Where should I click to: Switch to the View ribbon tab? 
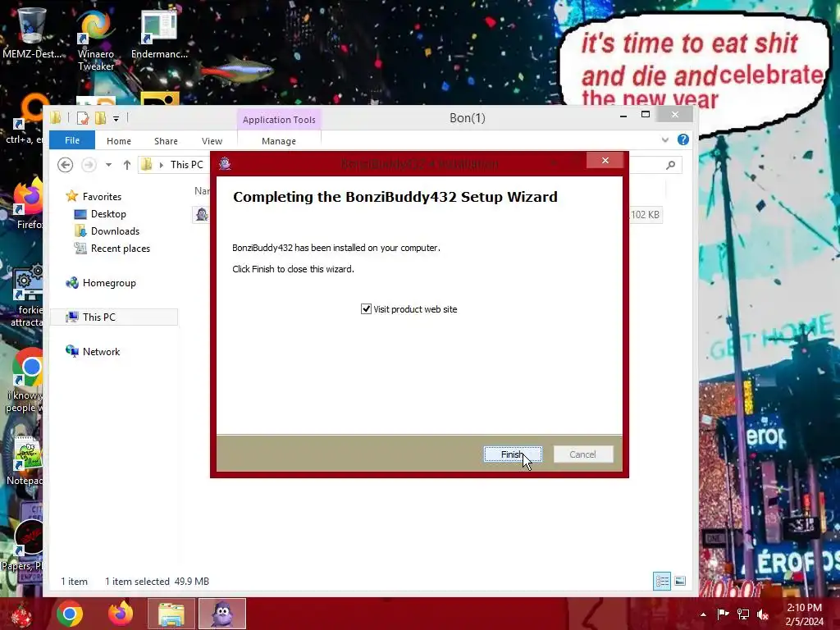pos(212,141)
